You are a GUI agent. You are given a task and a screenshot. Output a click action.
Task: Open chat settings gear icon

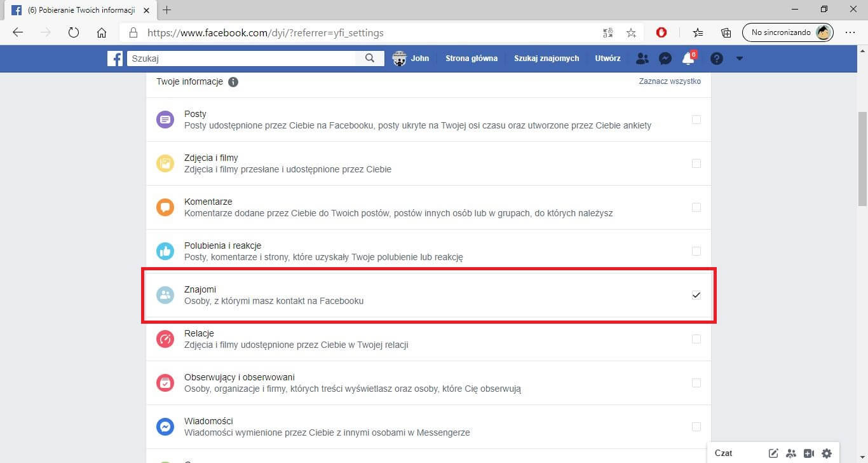click(x=827, y=453)
